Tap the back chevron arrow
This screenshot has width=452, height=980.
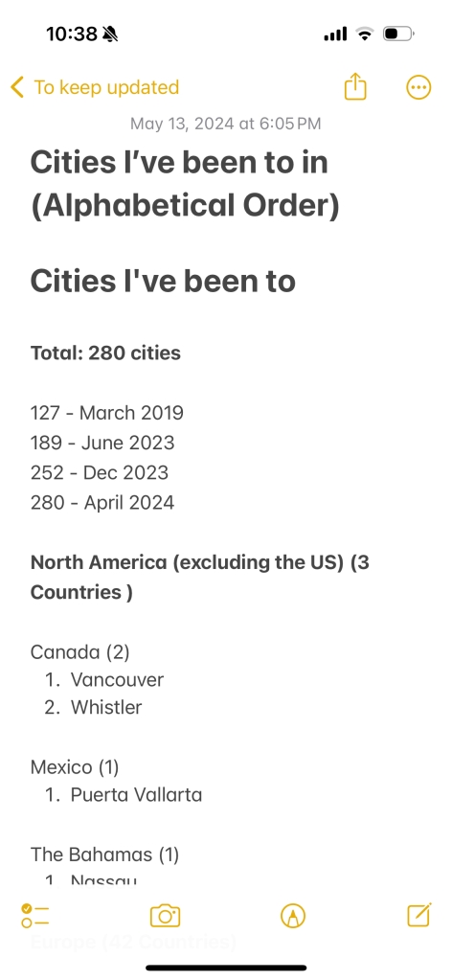tap(17, 87)
